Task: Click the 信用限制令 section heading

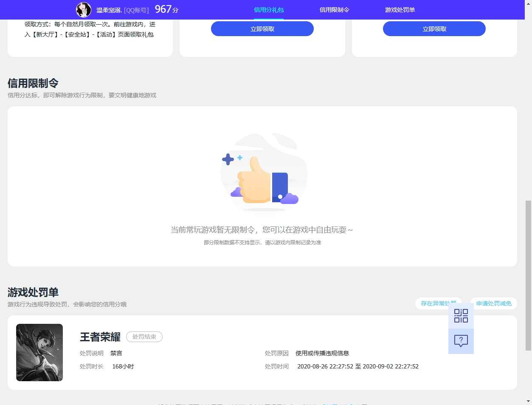Action: click(33, 83)
